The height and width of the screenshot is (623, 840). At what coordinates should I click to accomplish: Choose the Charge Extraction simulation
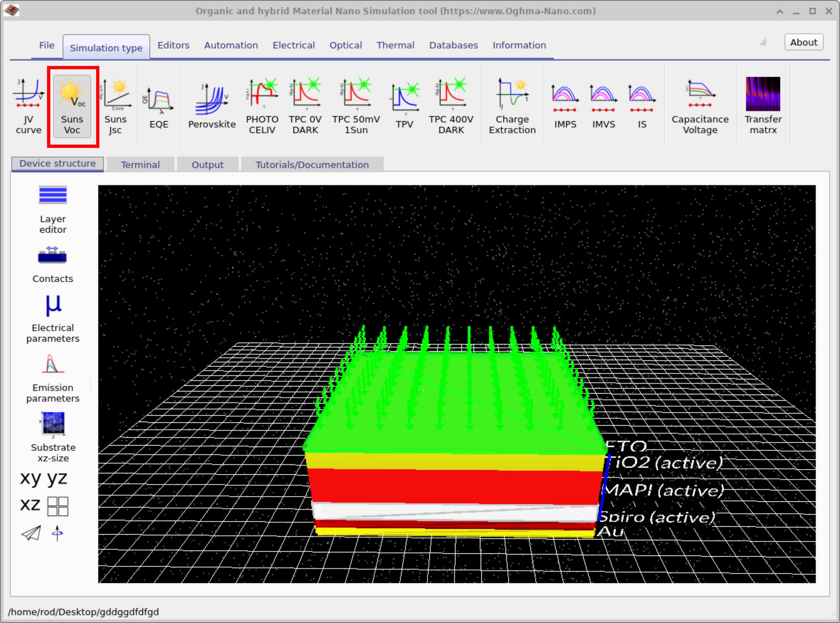click(x=512, y=106)
